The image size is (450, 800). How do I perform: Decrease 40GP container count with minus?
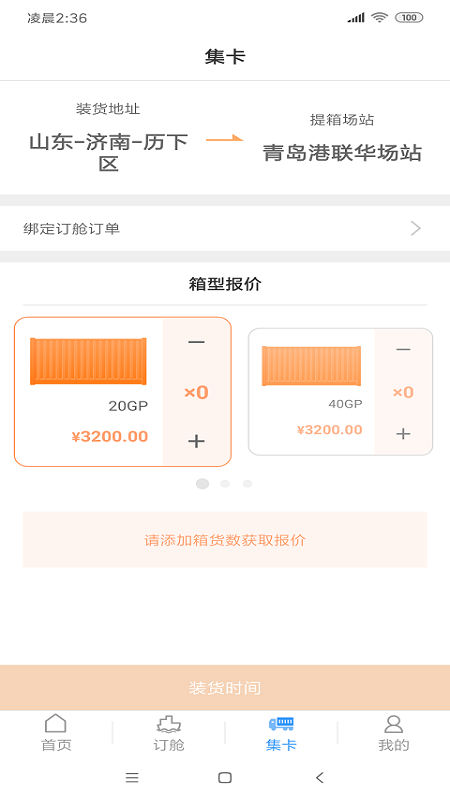(403, 349)
